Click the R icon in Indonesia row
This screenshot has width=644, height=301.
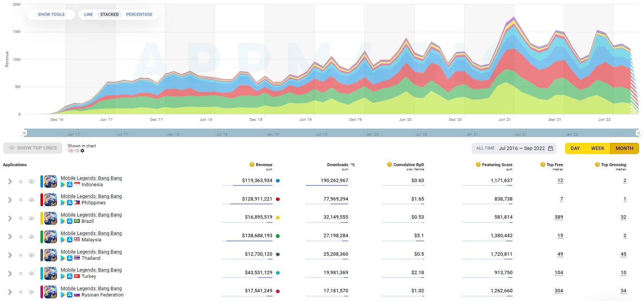(x=21, y=182)
